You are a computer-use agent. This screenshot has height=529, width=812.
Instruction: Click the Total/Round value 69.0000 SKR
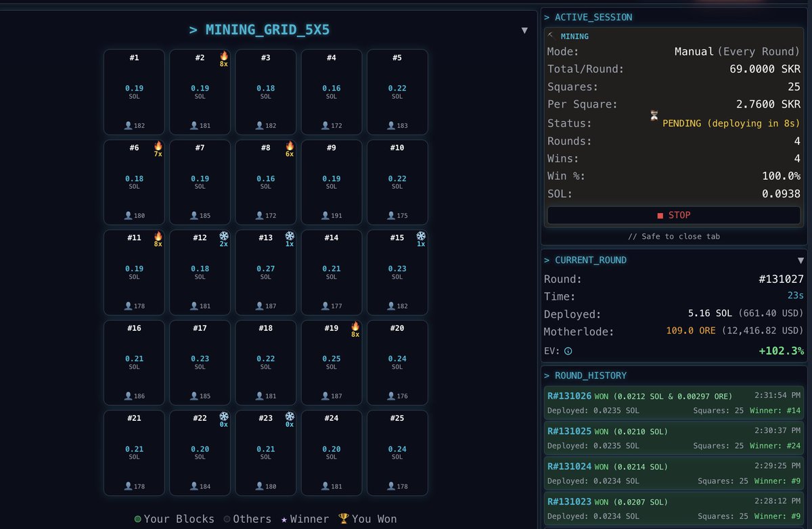tap(765, 69)
